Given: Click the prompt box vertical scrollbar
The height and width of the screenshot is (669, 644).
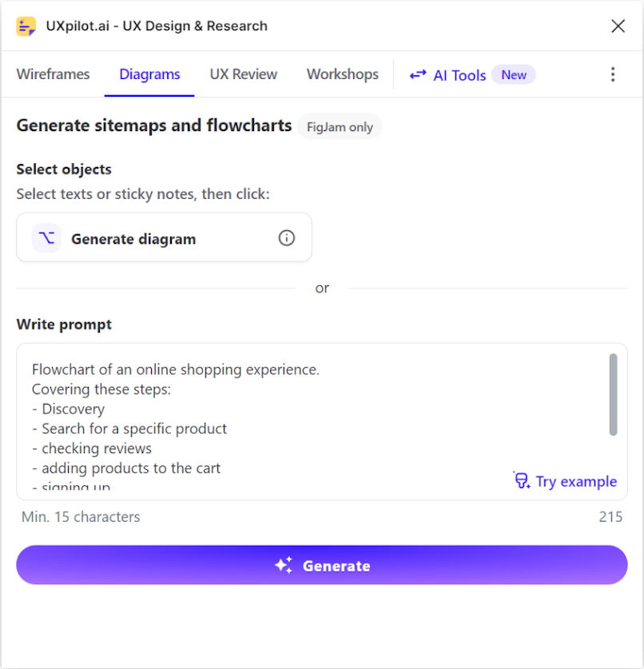Looking at the screenshot, I should coord(614,395).
